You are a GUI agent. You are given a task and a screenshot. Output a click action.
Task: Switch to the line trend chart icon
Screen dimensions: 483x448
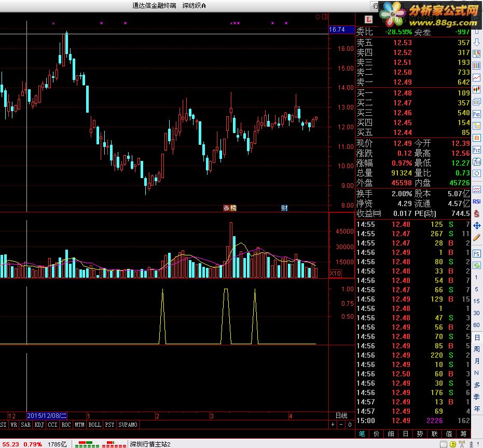click(x=477, y=78)
